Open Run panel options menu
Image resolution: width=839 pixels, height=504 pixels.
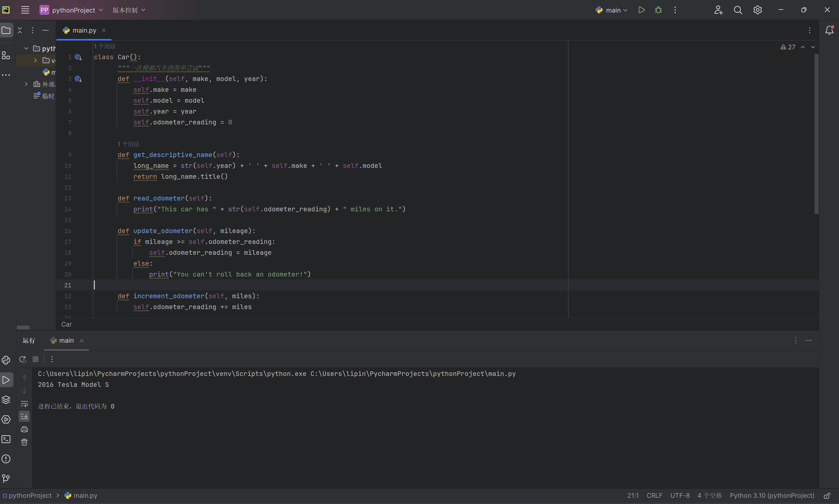pos(796,340)
